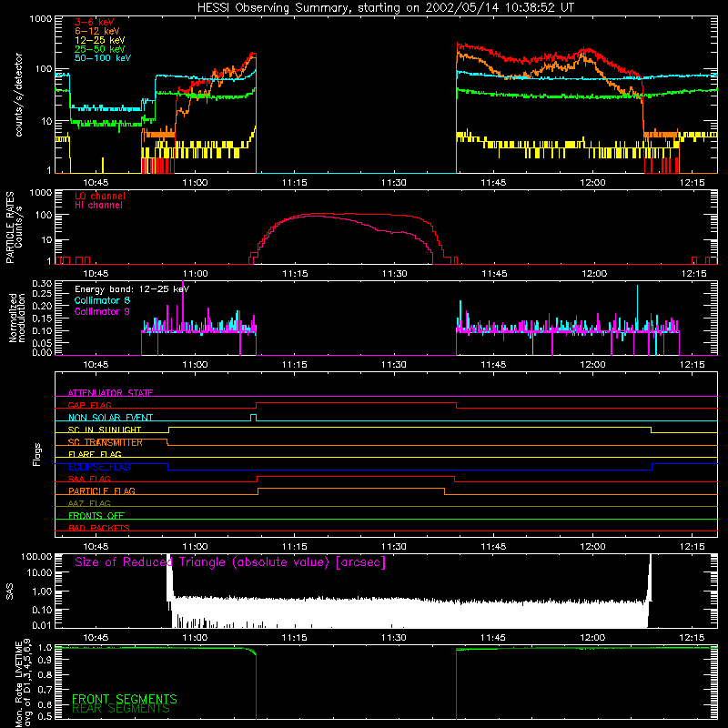Click the HESSI Observing Summary title
728x728 pixels.
(385, 8)
